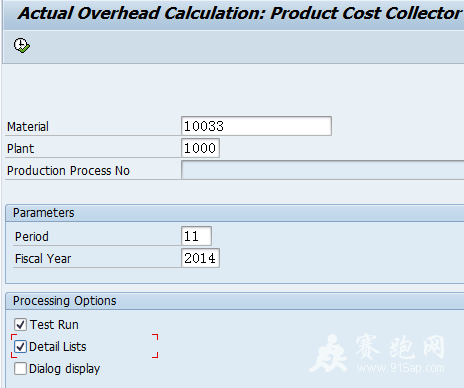
Task: Click the Execute clock icon
Action: (22, 45)
